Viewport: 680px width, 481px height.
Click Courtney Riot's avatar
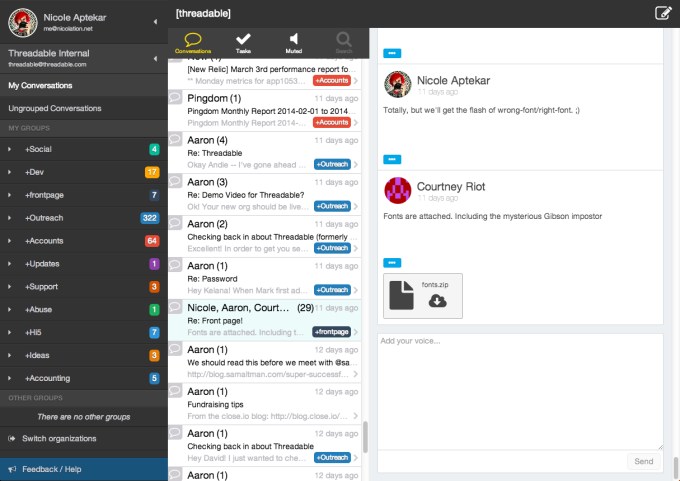pyautogui.click(x=397, y=190)
